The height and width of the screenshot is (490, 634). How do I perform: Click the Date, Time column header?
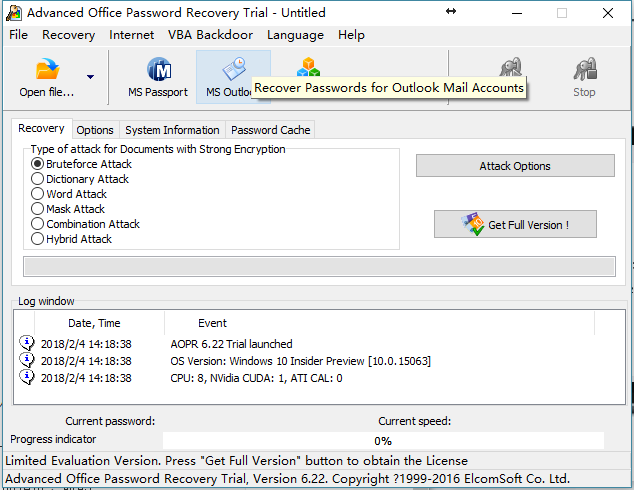(x=99, y=323)
